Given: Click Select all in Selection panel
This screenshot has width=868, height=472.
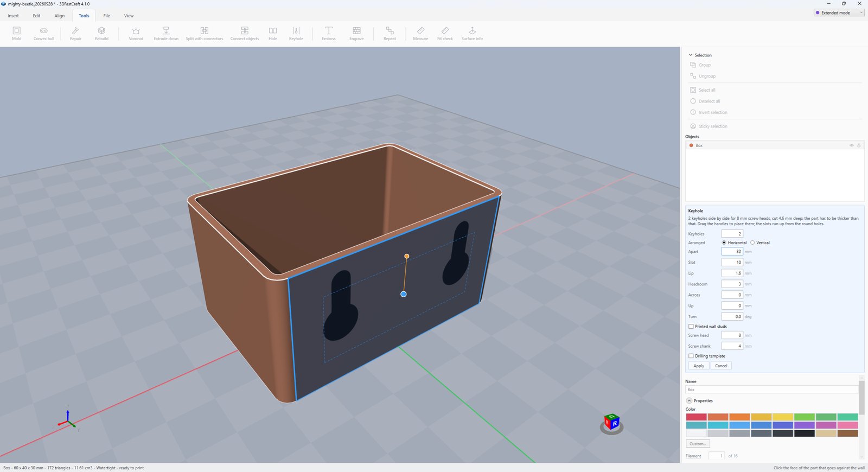Looking at the screenshot, I should tap(707, 90).
